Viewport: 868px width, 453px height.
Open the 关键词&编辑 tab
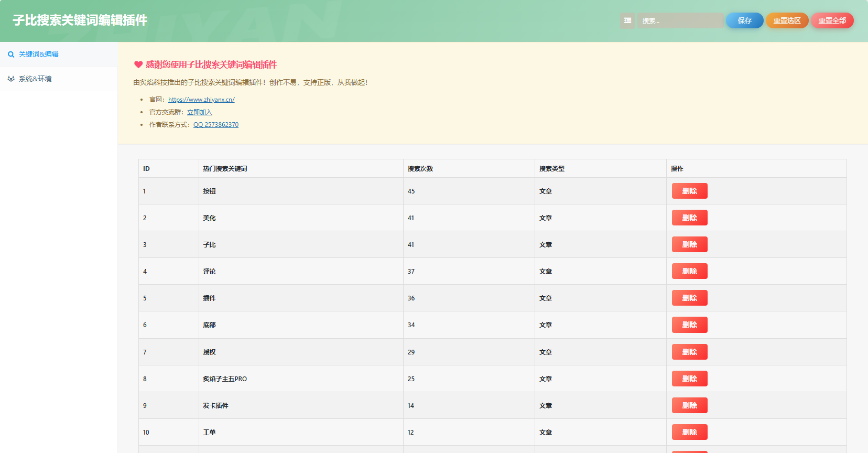[38, 55]
